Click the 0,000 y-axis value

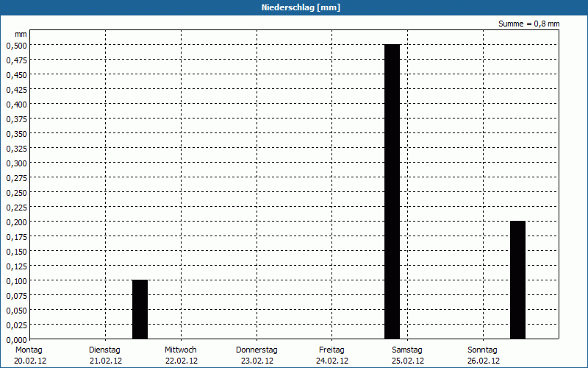tap(16, 340)
